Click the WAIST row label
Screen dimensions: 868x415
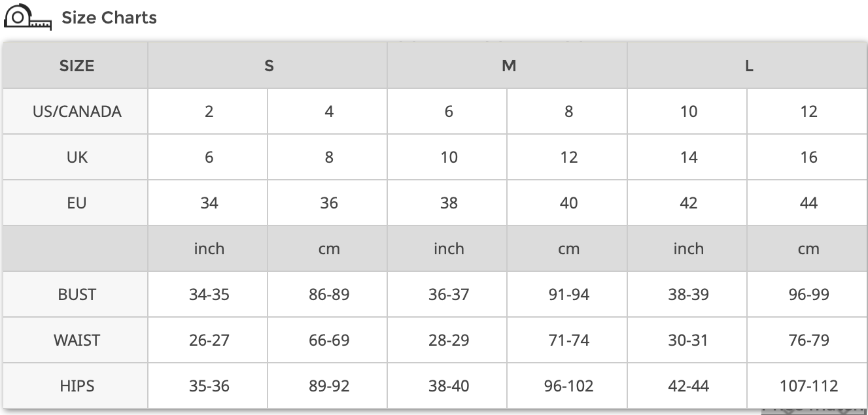[77, 340]
